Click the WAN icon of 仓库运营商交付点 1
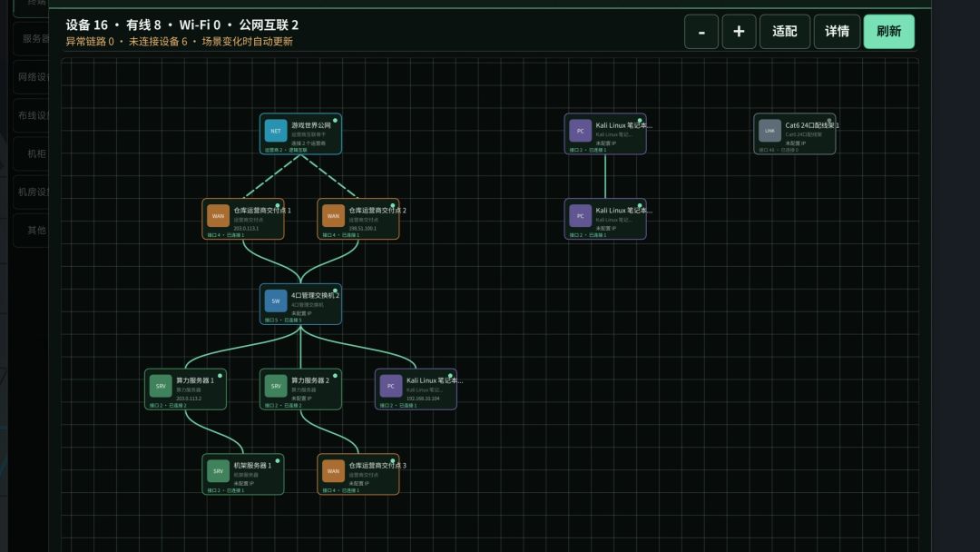The height and width of the screenshot is (552, 980). [218, 216]
